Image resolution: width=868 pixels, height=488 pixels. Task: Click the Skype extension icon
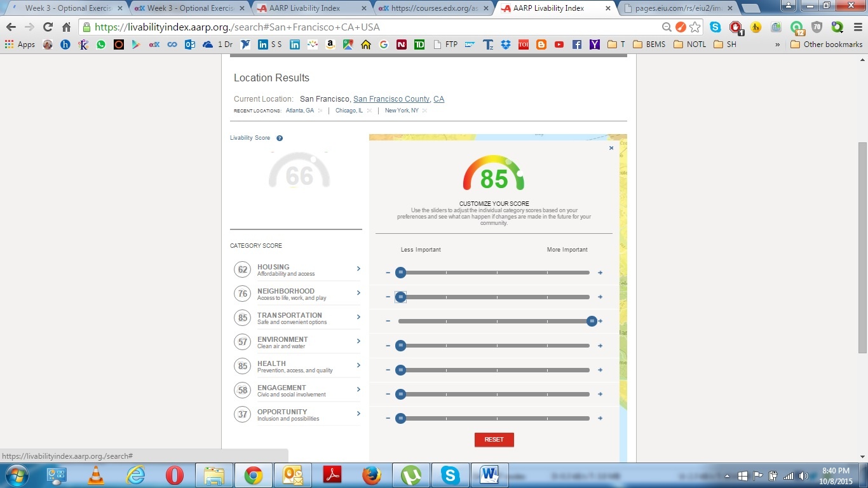tap(715, 27)
